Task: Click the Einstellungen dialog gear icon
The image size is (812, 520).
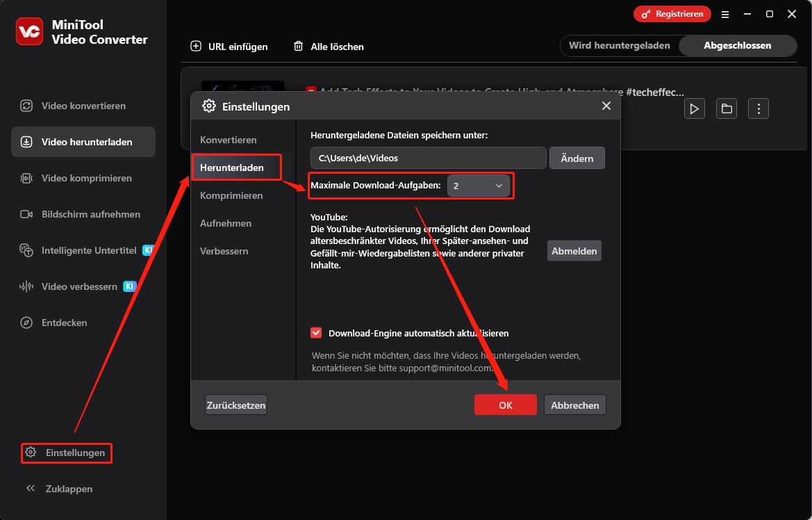Action: (x=208, y=106)
